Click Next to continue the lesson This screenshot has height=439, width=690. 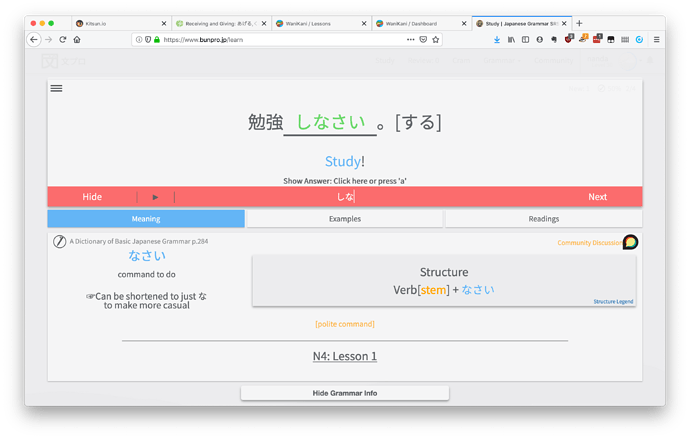pyautogui.click(x=598, y=197)
